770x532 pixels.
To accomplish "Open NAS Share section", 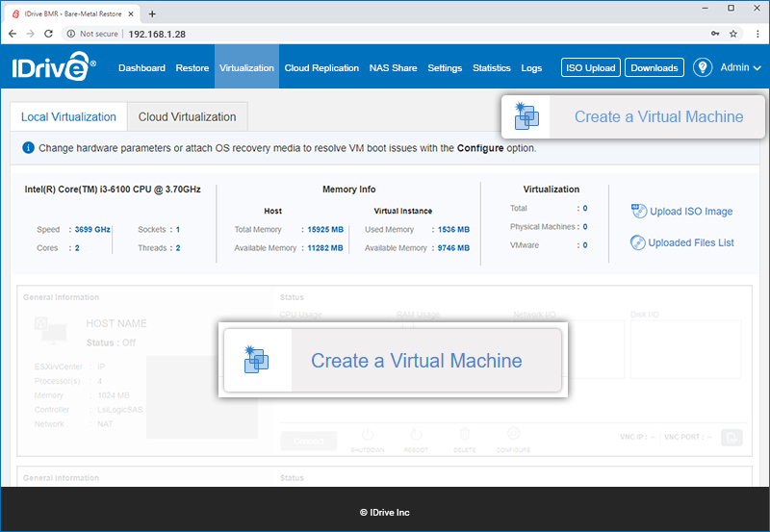I will coord(393,67).
